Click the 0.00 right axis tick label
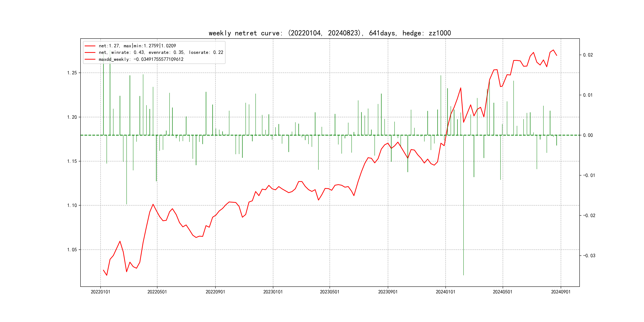Image resolution: width=644 pixels, height=322 pixels. pyautogui.click(x=588, y=135)
